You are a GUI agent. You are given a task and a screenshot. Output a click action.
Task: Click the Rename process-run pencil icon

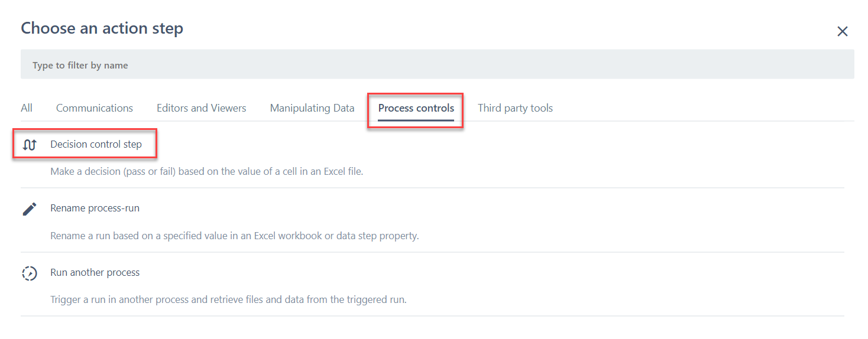tap(30, 208)
